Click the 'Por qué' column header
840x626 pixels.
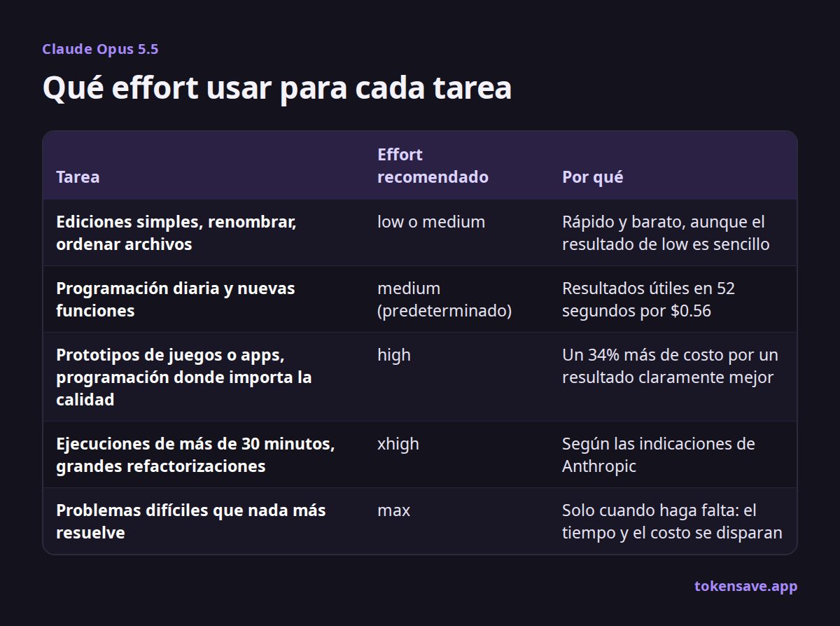click(592, 177)
